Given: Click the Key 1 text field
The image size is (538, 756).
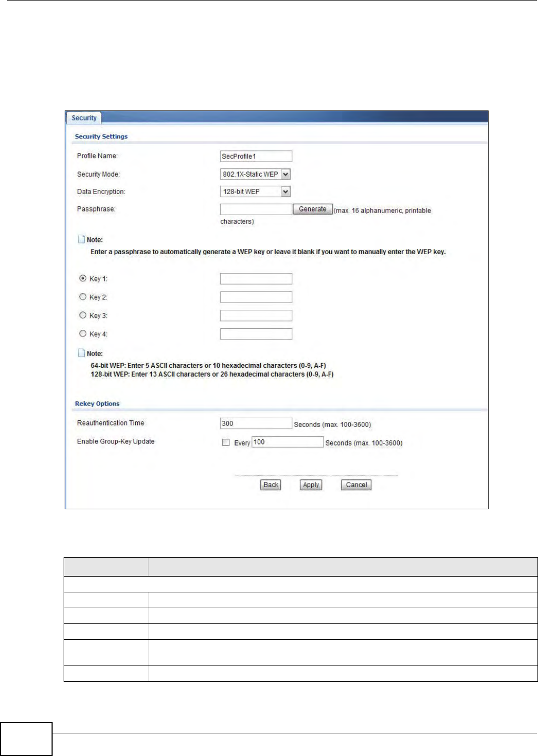Looking at the screenshot, I should [x=256, y=279].
